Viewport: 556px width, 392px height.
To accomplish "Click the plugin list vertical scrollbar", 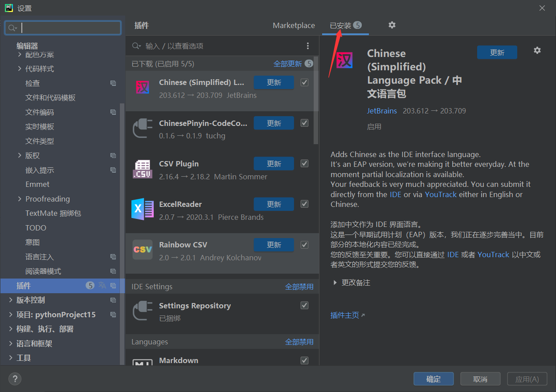I will [x=316, y=100].
